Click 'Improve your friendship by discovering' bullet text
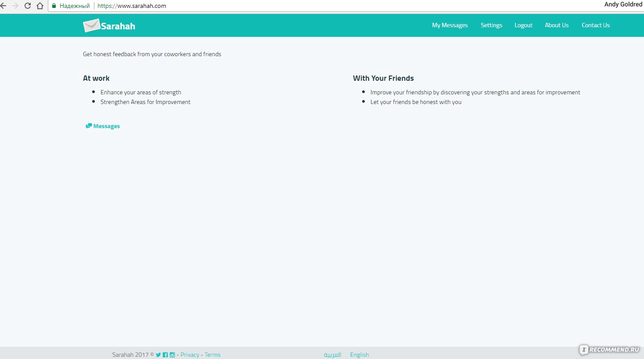Image resolution: width=644 pixels, height=359 pixels. (475, 92)
